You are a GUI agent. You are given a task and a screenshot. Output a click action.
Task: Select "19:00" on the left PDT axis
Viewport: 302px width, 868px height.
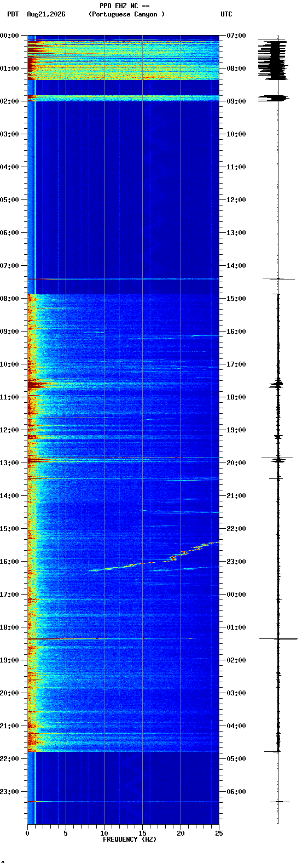(x=9, y=660)
